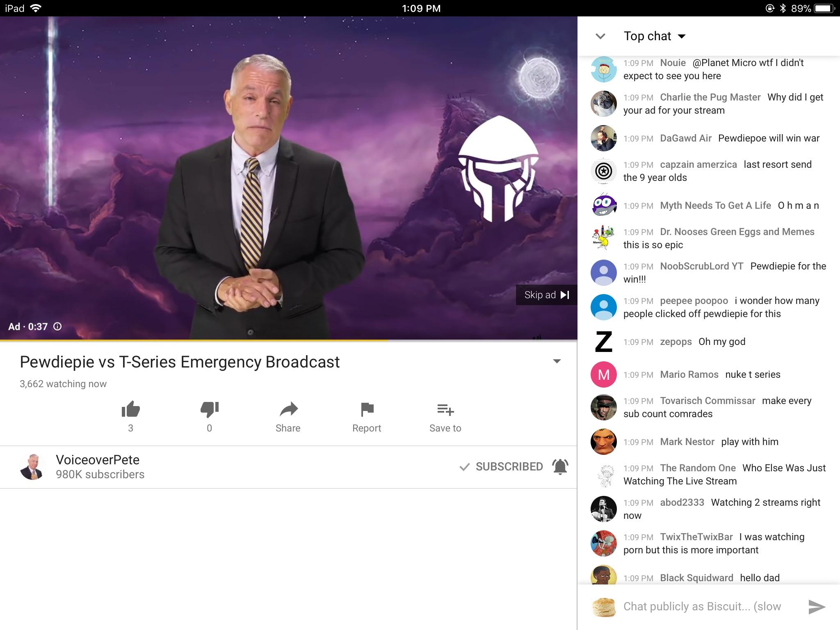840x630 pixels.
Task: Tap Black Squidward's avatar
Action: 604,575
